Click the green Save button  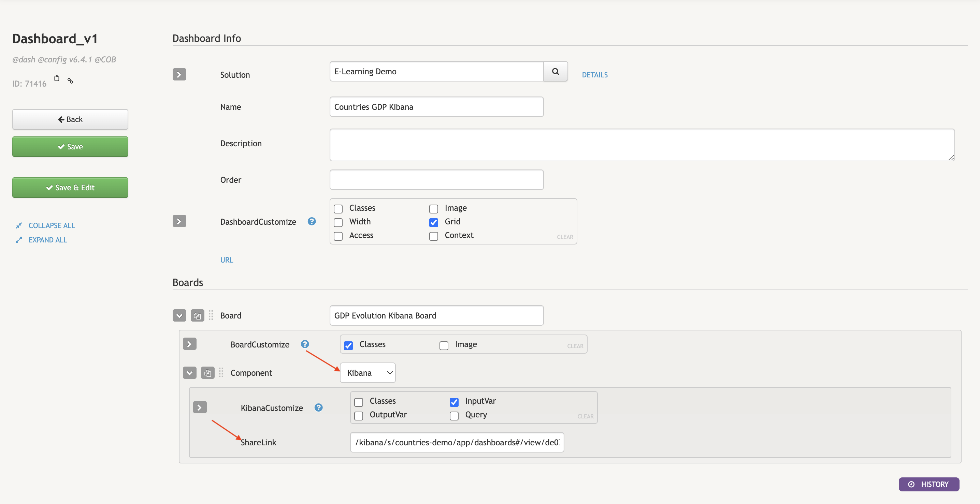coord(70,147)
